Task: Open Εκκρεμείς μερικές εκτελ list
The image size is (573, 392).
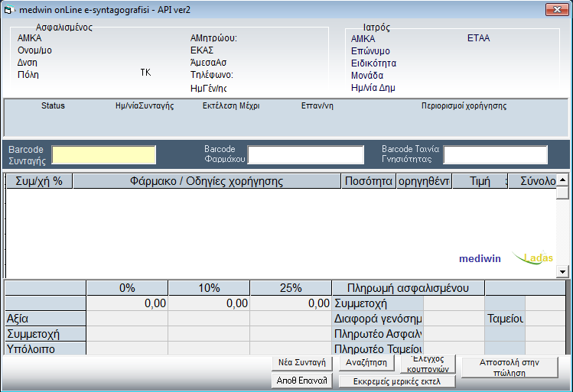Action: click(397, 381)
